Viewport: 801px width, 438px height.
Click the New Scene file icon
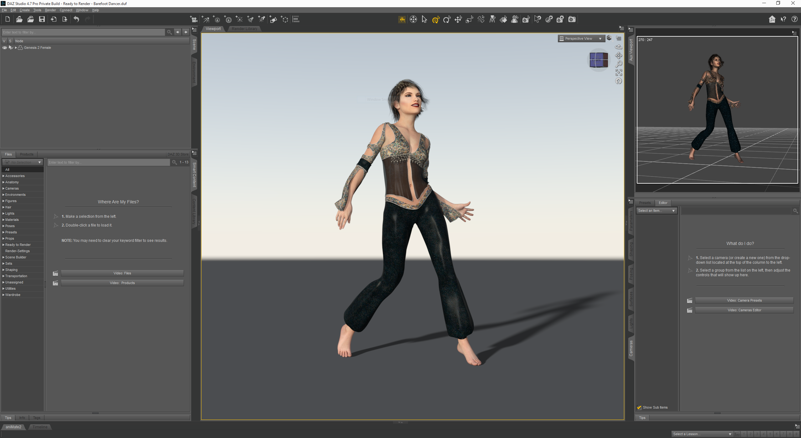point(8,19)
